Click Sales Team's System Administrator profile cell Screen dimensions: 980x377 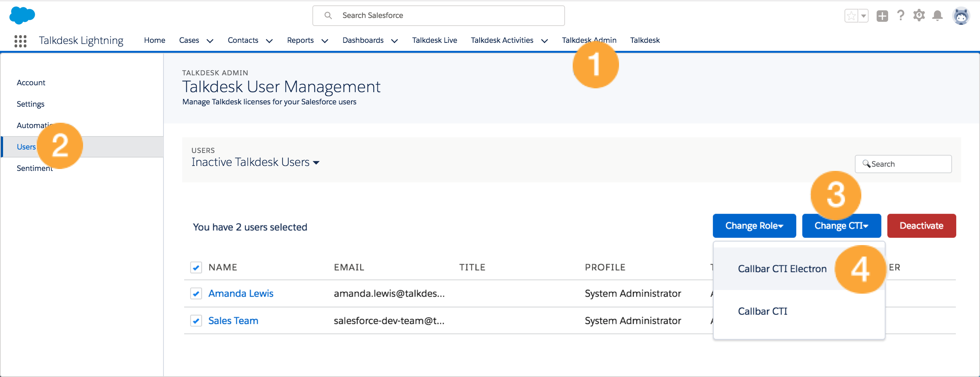(633, 320)
